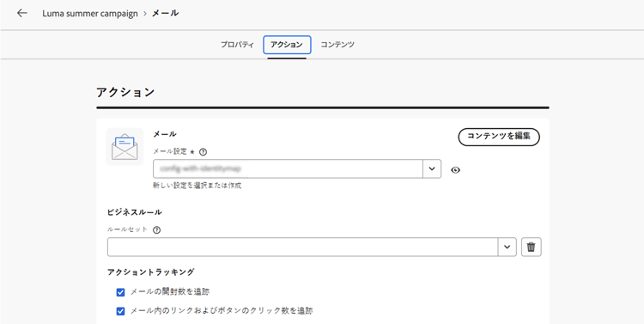The width and height of the screenshot is (644, 324).
Task: Click the ビジネスルール heading
Action: [134, 212]
